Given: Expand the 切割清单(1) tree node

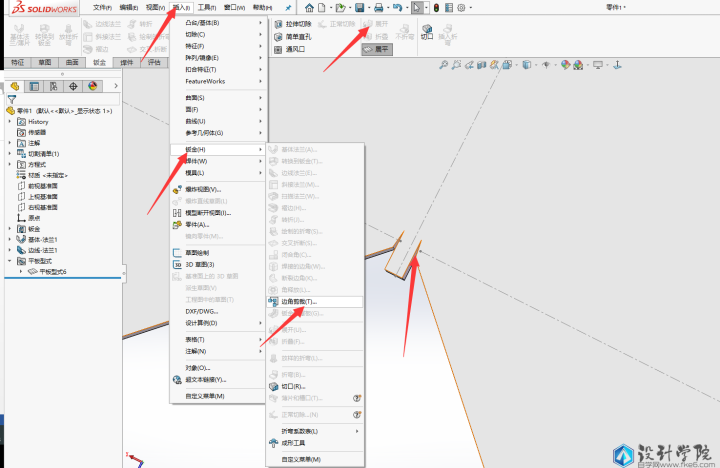Looking at the screenshot, I should (x=9, y=153).
